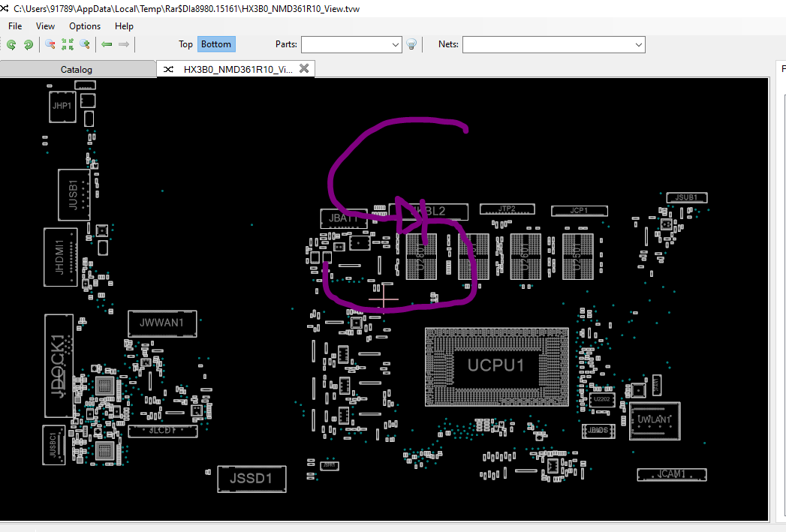Select the JHDMI1 port component
Screen dimensions: 786x532
pos(61,257)
